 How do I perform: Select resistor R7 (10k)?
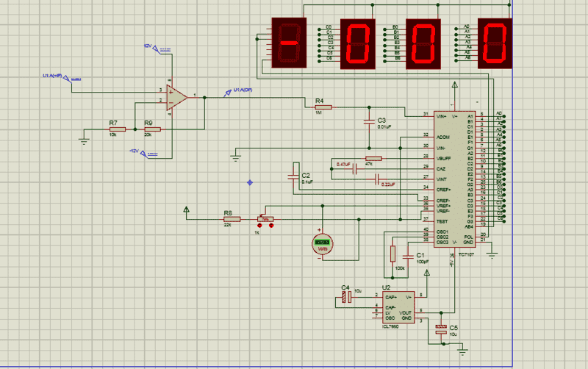point(118,129)
